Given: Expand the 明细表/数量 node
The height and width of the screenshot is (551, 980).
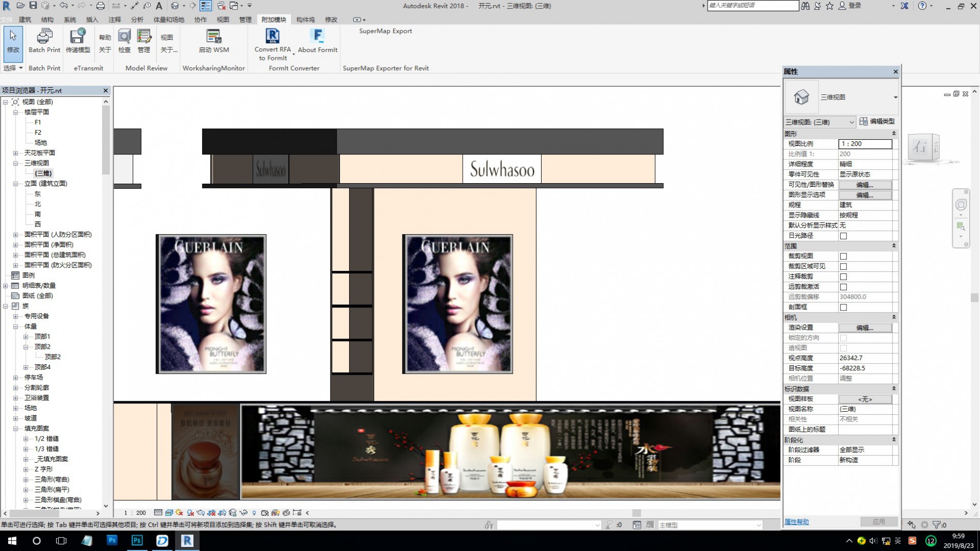Looking at the screenshot, I should coord(6,285).
